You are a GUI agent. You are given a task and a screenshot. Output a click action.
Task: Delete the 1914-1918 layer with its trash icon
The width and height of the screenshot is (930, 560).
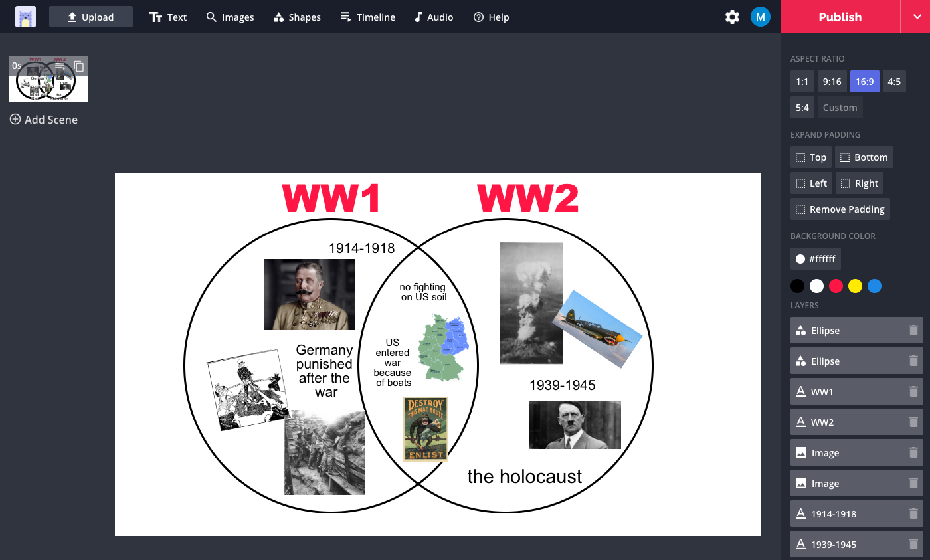coord(913,514)
